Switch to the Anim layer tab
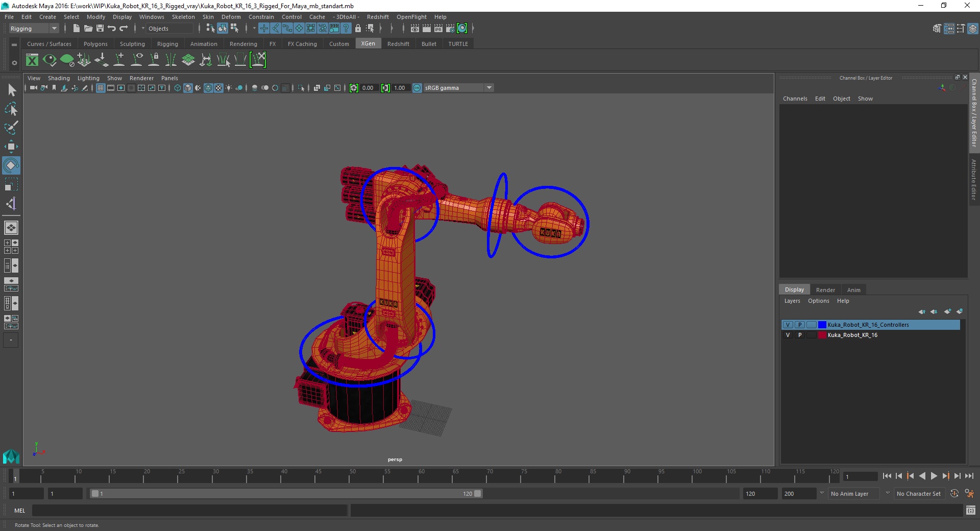Screen dimensions: 980x531 (854, 289)
